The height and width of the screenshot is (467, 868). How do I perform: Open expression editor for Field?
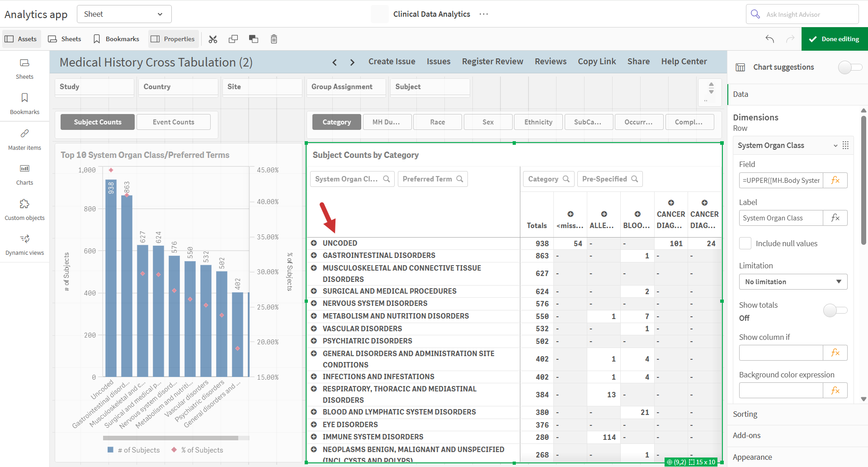835,181
